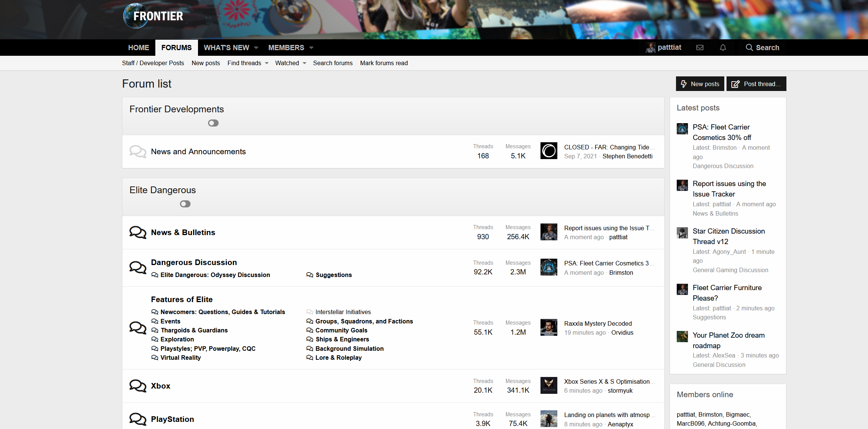Expand the Members dropdown arrow
Viewport: 868px width, 429px height.
(x=311, y=48)
